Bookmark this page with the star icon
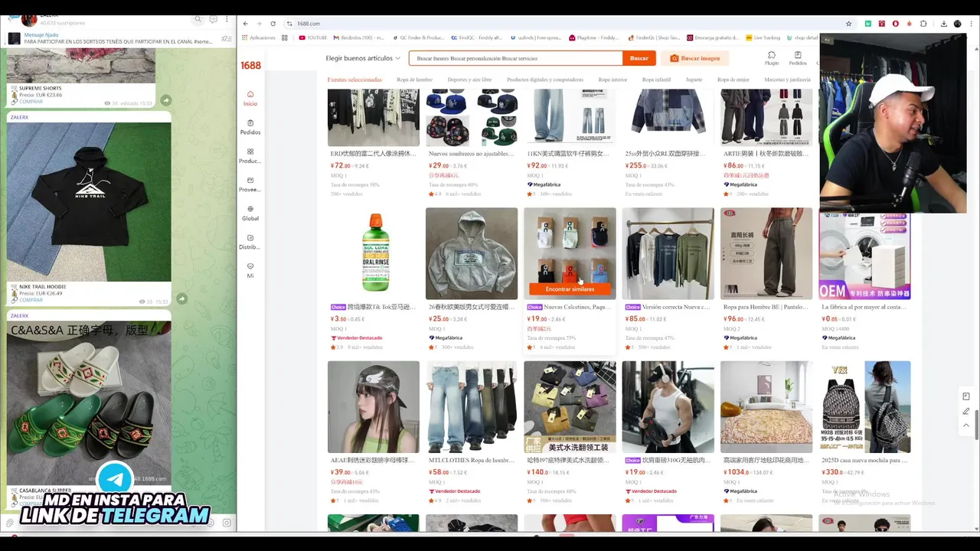The height and width of the screenshot is (551, 980). [x=848, y=24]
